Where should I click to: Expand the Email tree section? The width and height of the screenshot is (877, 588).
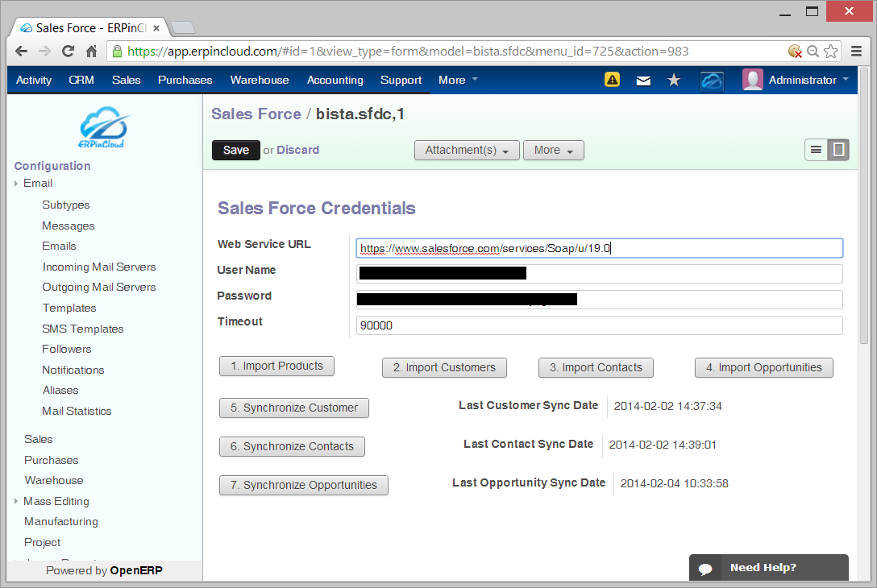click(x=16, y=184)
